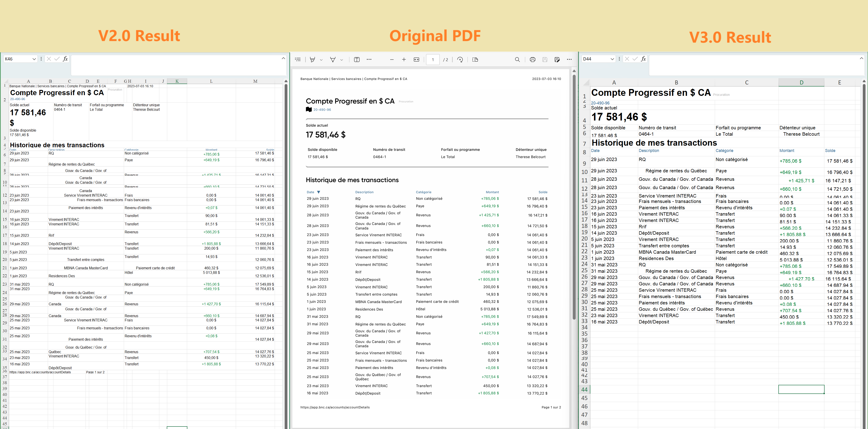This screenshot has height=429, width=868.
Task: Search within the PDF document
Action: [x=517, y=59]
